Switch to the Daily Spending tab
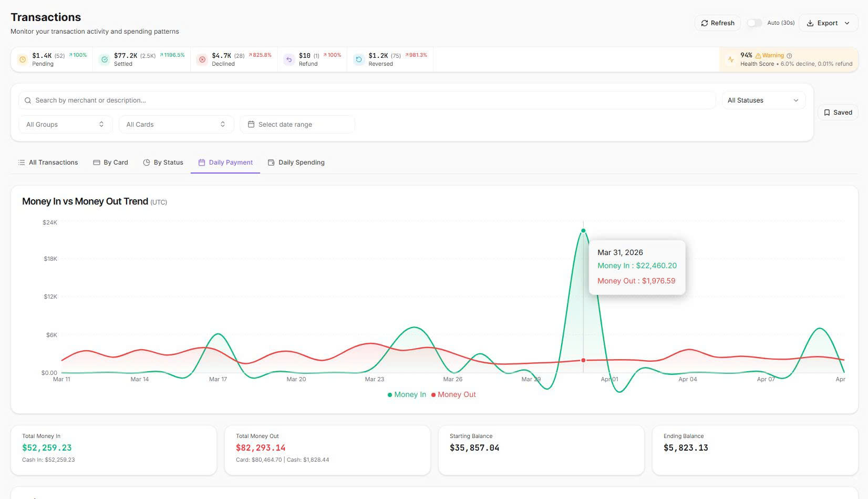 coord(296,162)
